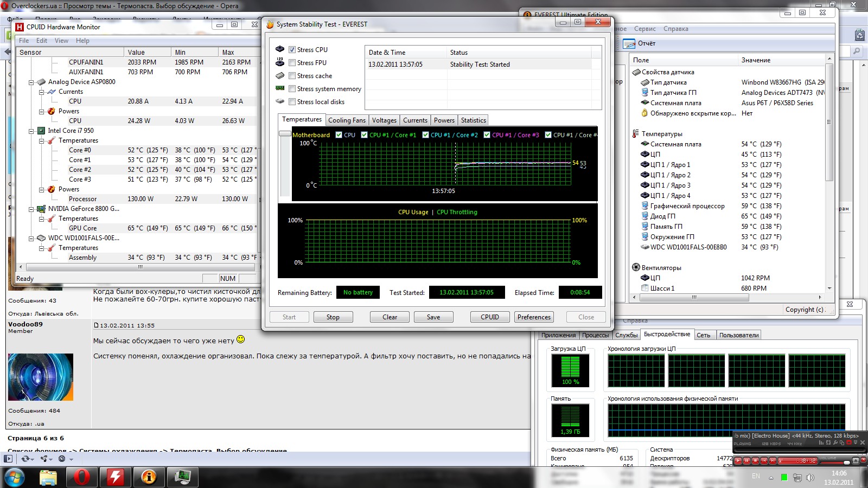Viewport: 868px width, 488px height.
Task: Collapse the NVIDIA GeForce 8800 tree node
Action: pyautogui.click(x=31, y=209)
